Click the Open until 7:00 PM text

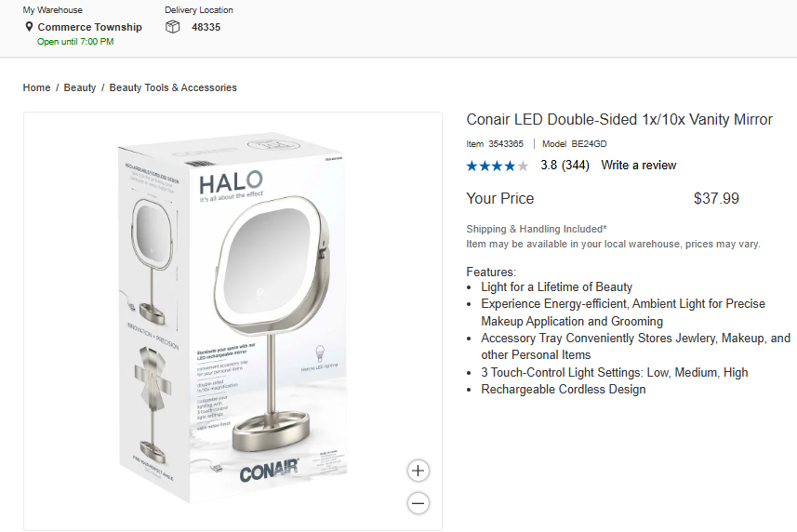pos(75,42)
